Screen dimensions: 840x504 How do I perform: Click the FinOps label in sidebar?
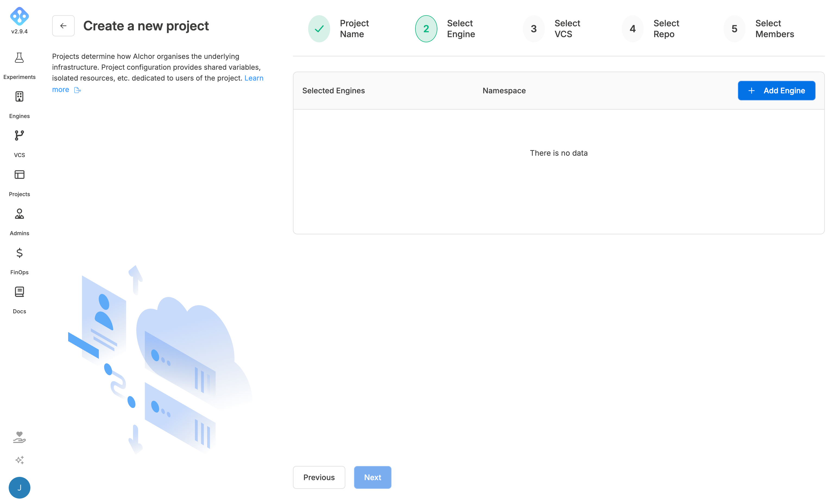point(19,272)
